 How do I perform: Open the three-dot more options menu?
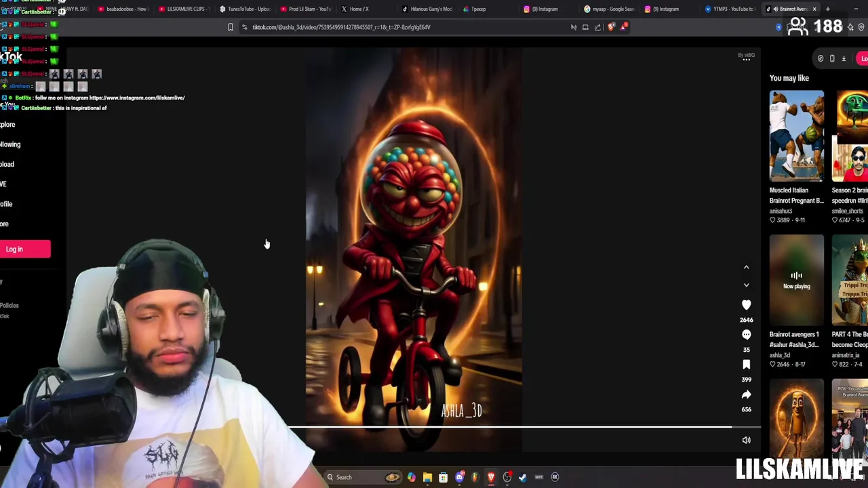(746, 59)
